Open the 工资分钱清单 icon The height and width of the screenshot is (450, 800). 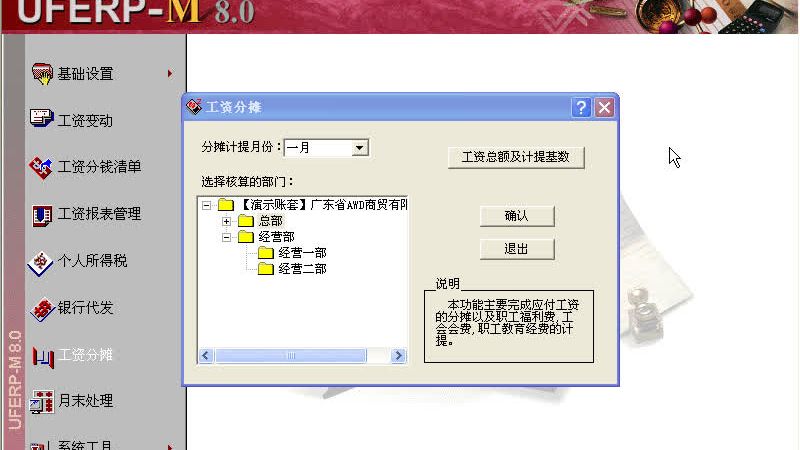coord(41,167)
